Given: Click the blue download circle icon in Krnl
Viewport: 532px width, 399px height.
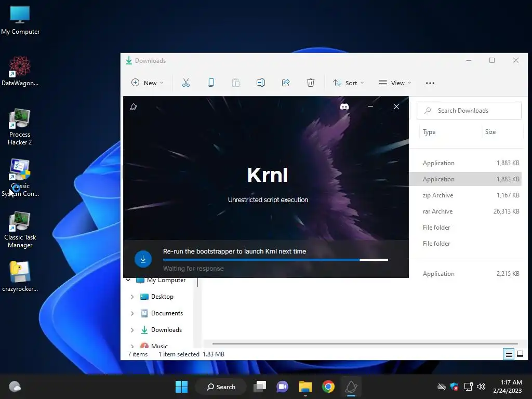Looking at the screenshot, I should point(143,259).
